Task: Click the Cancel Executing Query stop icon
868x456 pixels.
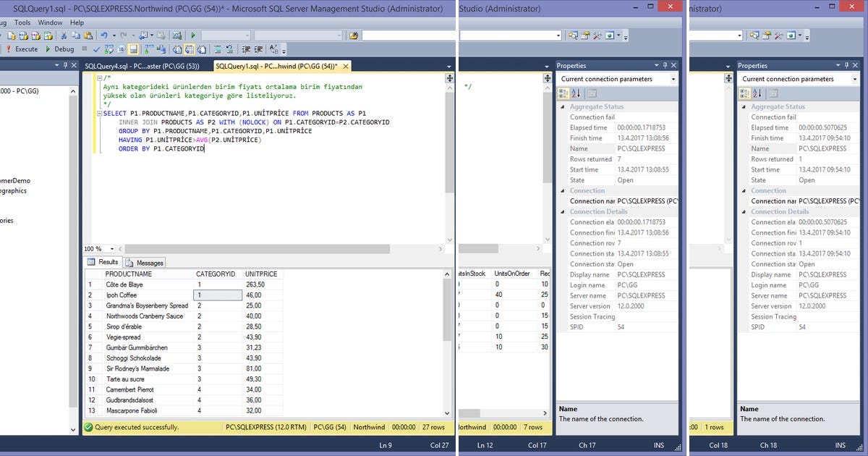Action: coord(85,49)
